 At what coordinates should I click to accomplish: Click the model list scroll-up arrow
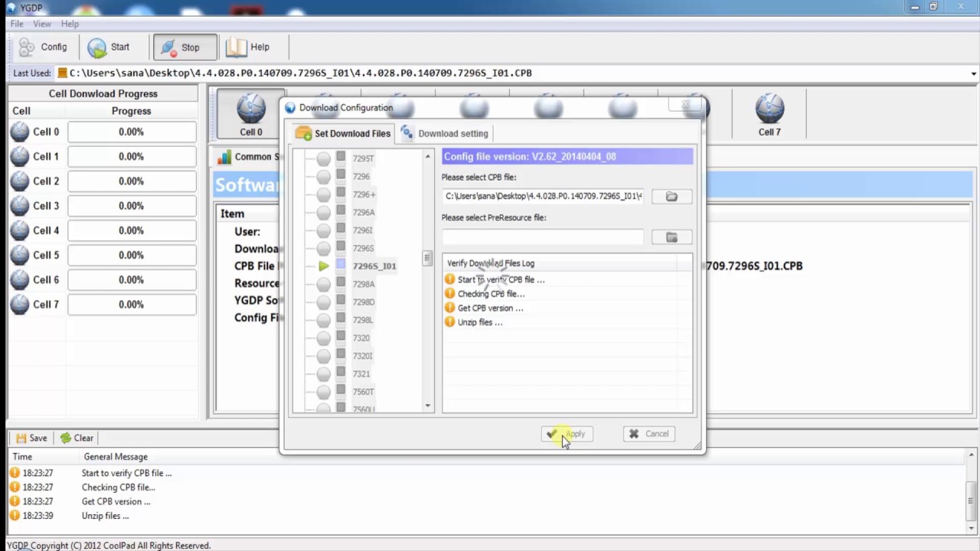click(x=428, y=156)
